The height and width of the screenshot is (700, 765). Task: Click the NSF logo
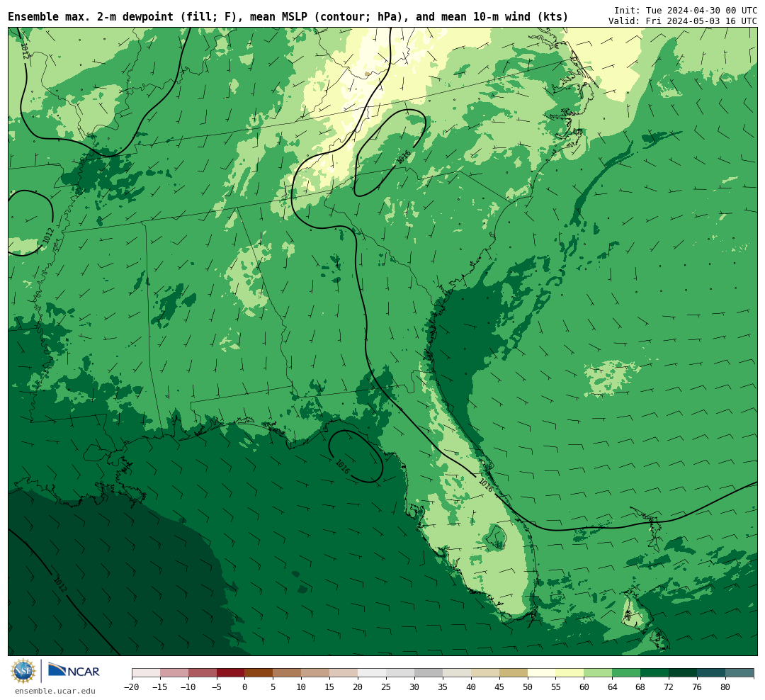click(x=23, y=671)
